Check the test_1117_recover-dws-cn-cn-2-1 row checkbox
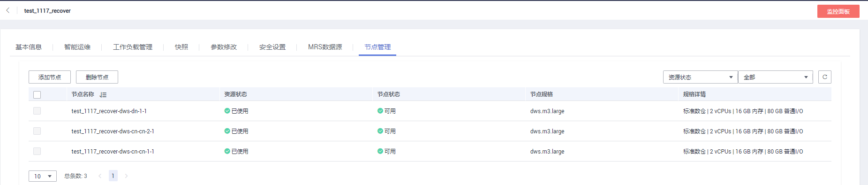Viewport: 868px width, 185px height. click(x=37, y=131)
